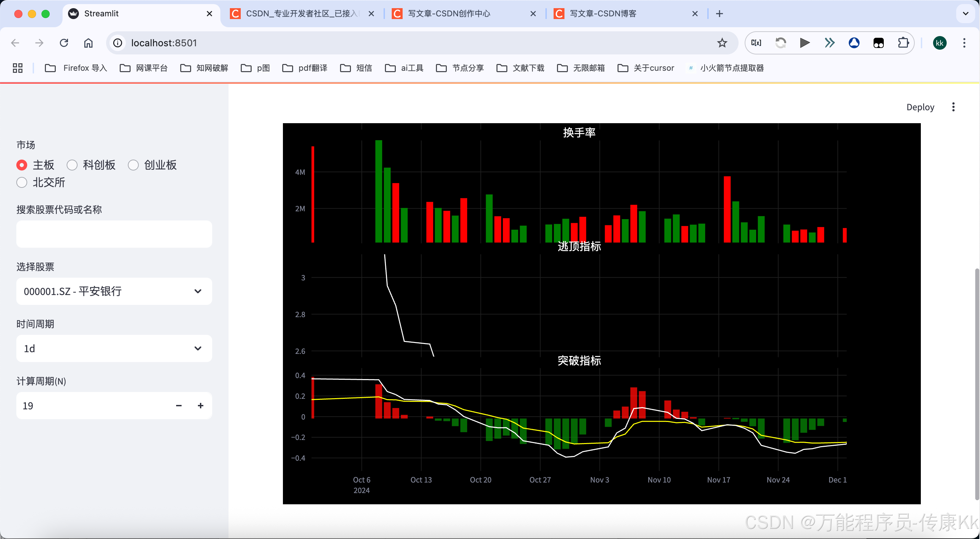Close the 写文章-CSDN创作中心 tab
Screen dimensions: 980x539
[x=533, y=14]
